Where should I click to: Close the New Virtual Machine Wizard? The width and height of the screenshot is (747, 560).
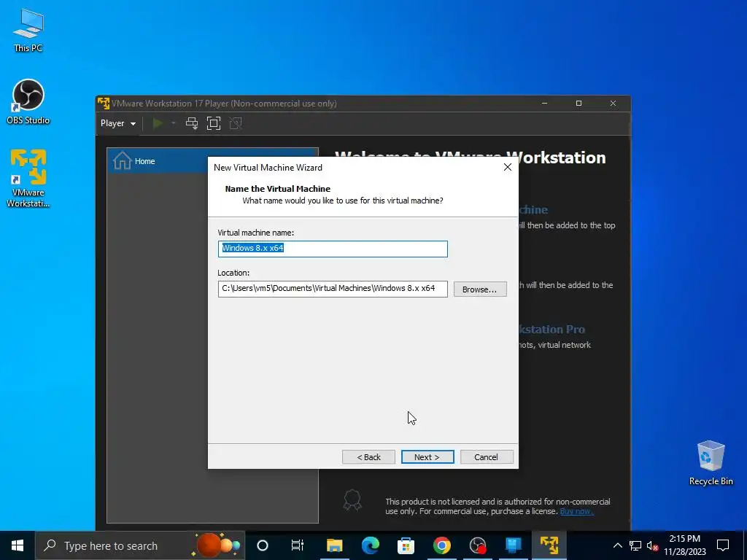tap(508, 167)
